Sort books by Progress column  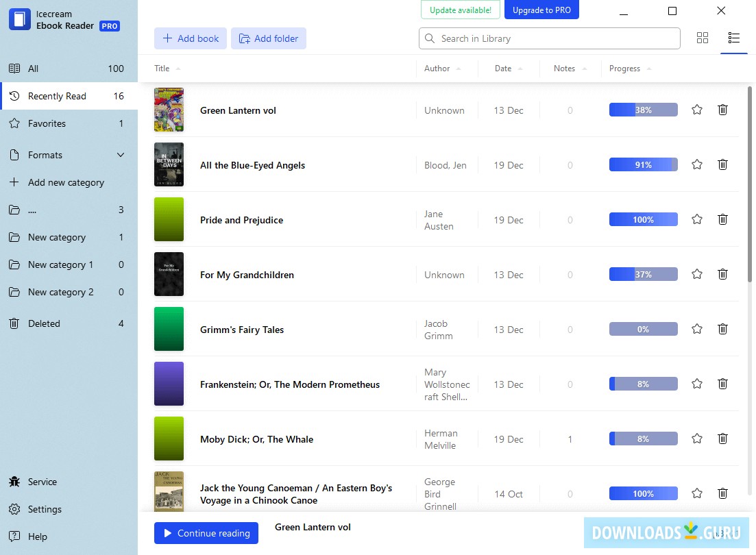[630, 69]
